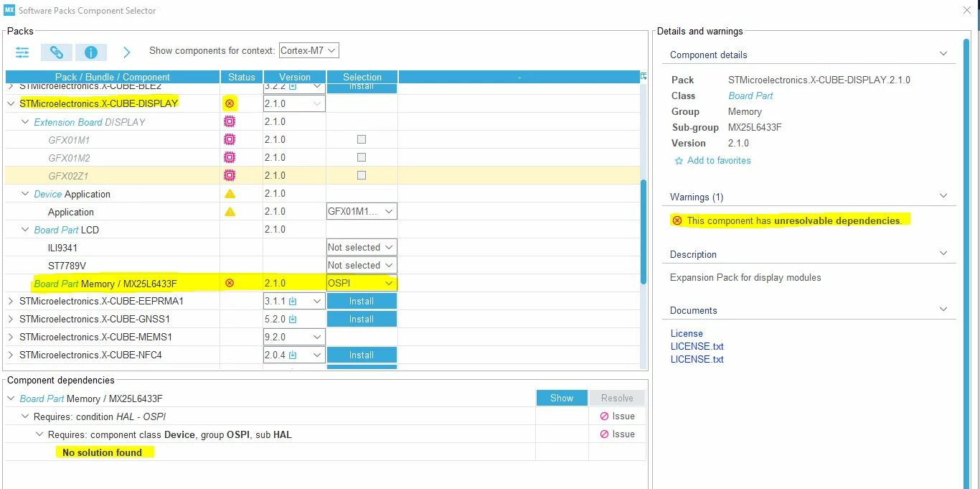Tick the GFX02Z1 selection checkbox
This screenshot has height=489, width=980.
click(362, 175)
